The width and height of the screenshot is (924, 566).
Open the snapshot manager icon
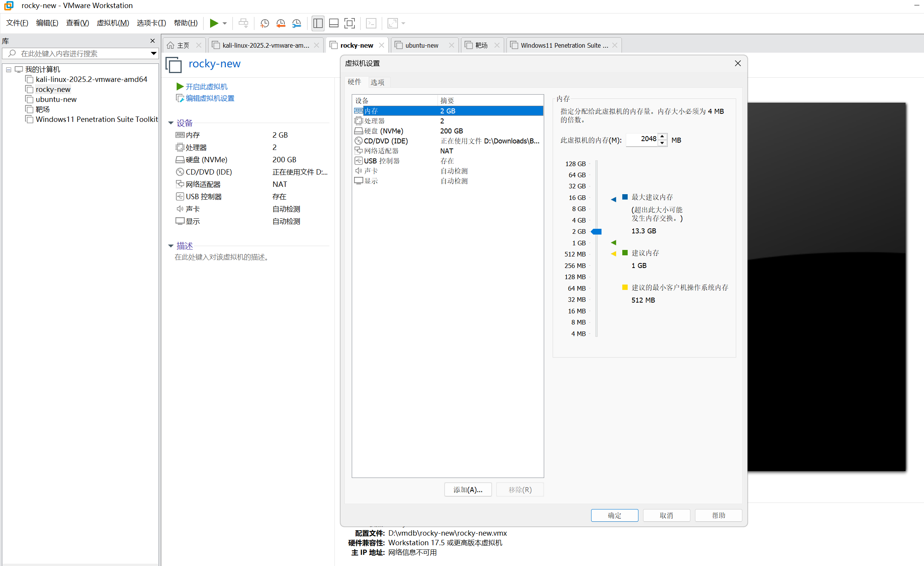tap(296, 23)
